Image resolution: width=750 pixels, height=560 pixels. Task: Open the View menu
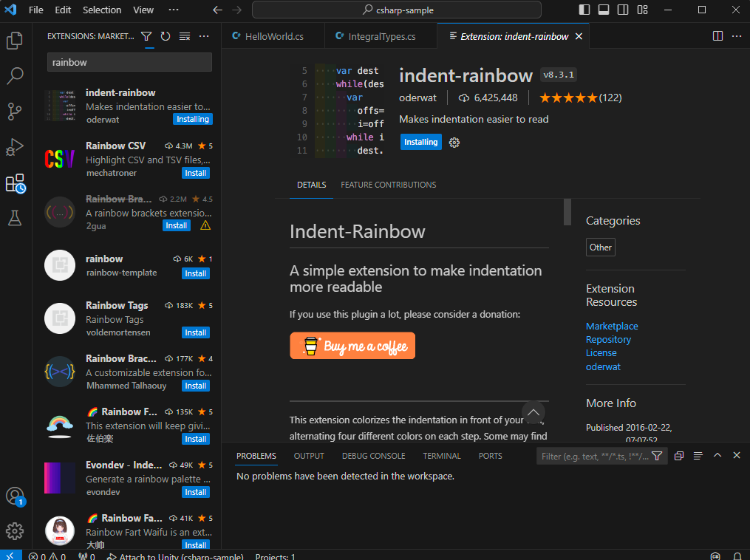point(143,10)
